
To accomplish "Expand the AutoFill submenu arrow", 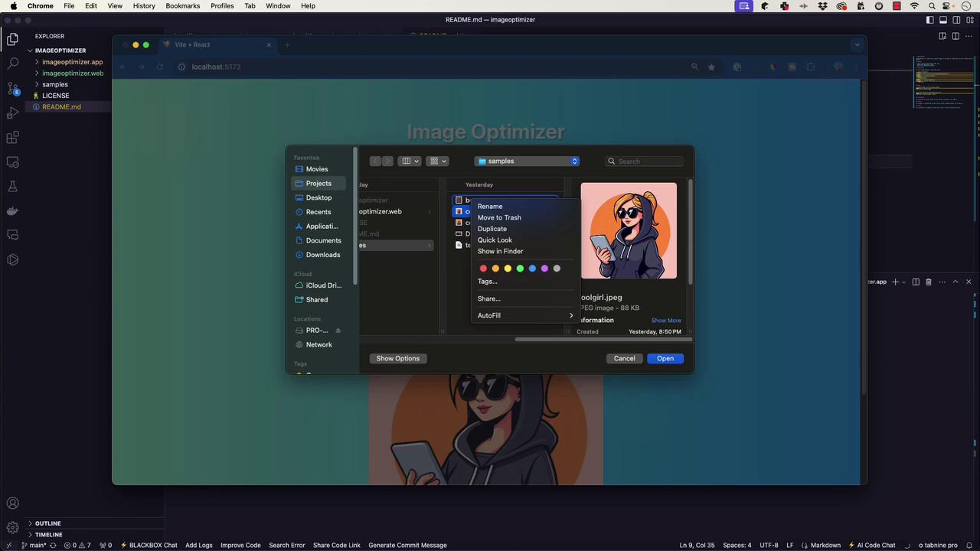I will coord(570,315).
